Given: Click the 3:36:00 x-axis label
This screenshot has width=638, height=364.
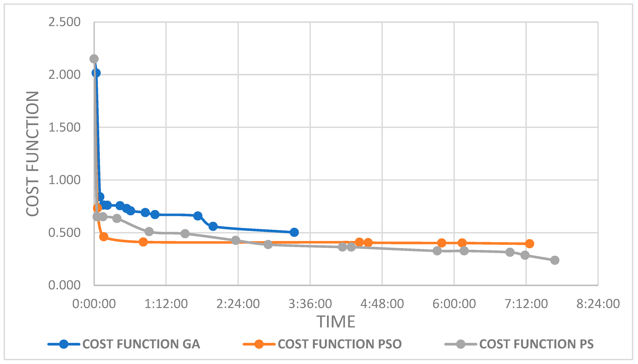Looking at the screenshot, I should (310, 304).
